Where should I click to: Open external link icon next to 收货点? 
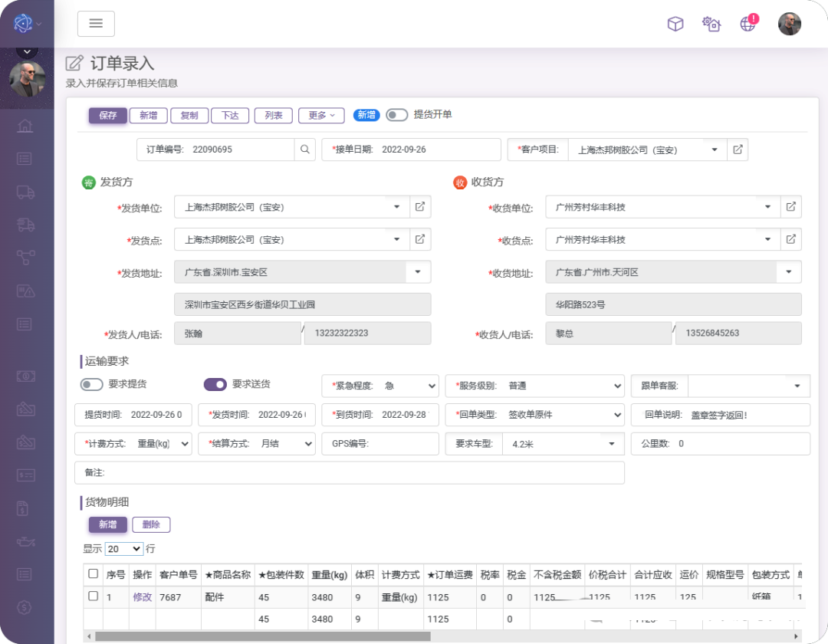tap(790, 239)
